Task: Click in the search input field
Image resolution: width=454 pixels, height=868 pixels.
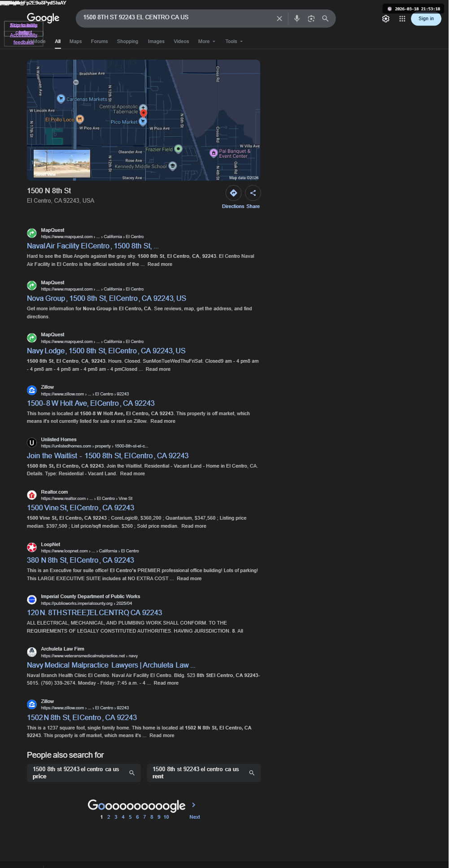Action: 177,18
